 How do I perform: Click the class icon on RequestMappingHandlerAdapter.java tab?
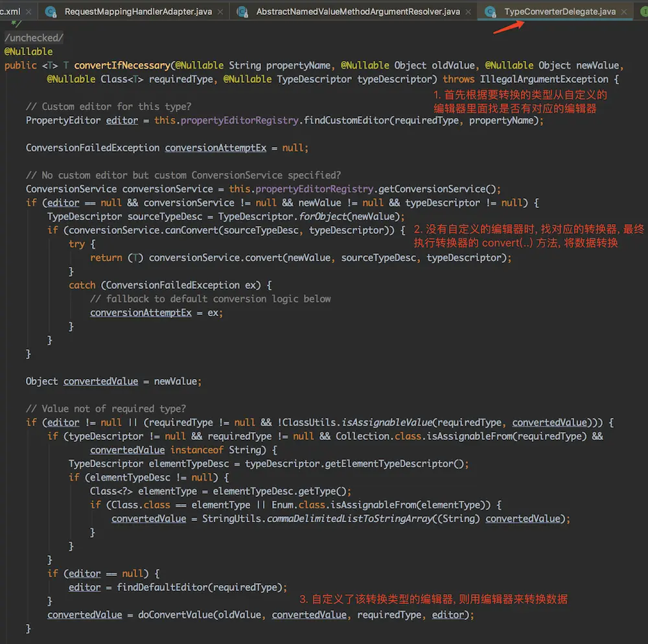51,12
